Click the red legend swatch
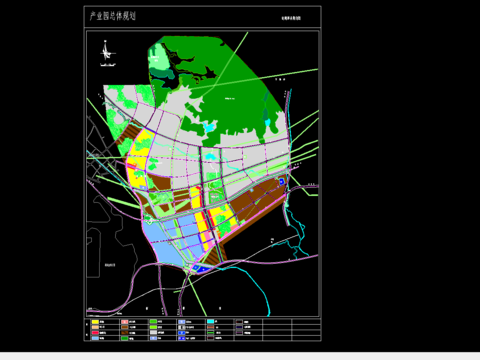The width and height of the screenshot is (480, 360). [x=95, y=333]
